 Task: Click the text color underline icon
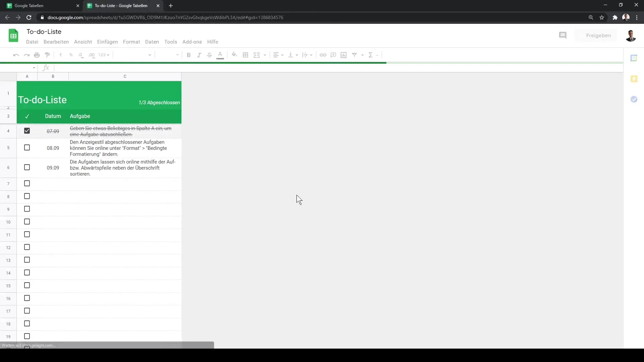220,55
